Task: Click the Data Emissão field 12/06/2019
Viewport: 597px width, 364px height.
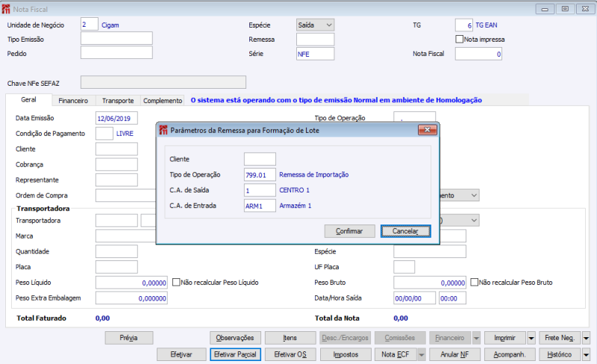Action: [116, 119]
